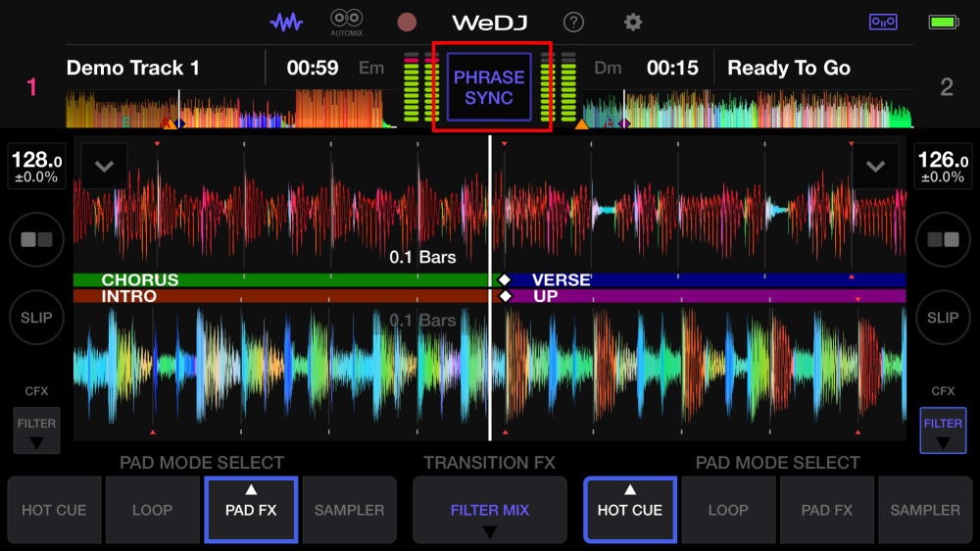Tap hot cue B marker on deck 2 overview
Viewport: 980px width, 551px height.
coord(611,123)
